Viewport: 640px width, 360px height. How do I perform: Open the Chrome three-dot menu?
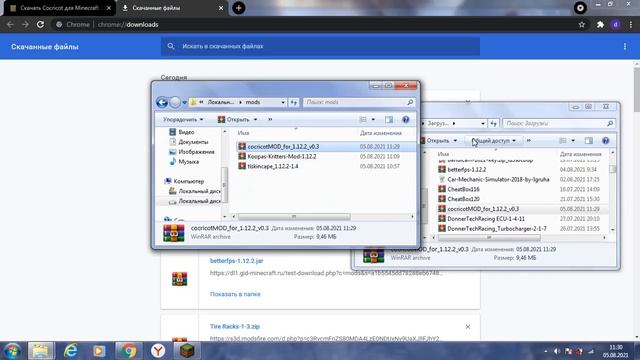[x=631, y=24]
